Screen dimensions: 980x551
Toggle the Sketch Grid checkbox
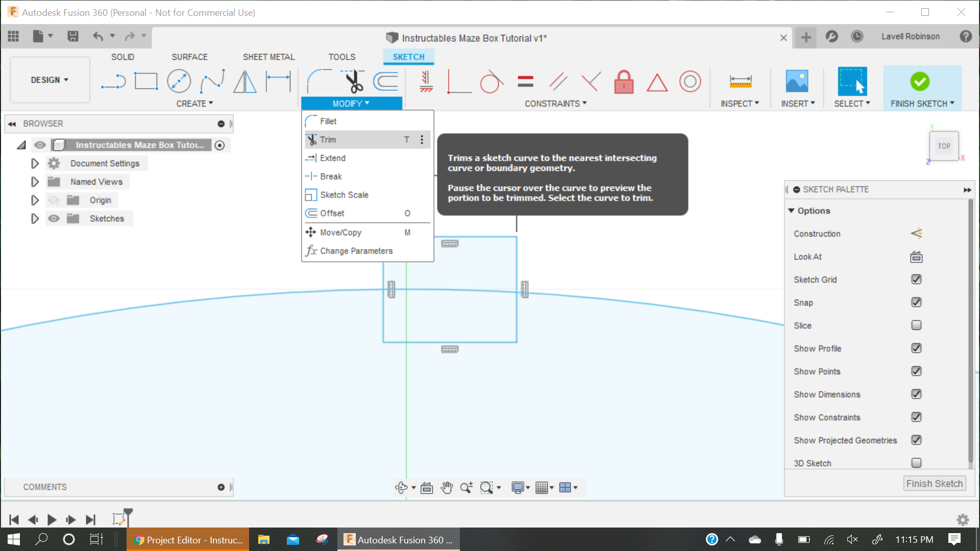click(916, 280)
